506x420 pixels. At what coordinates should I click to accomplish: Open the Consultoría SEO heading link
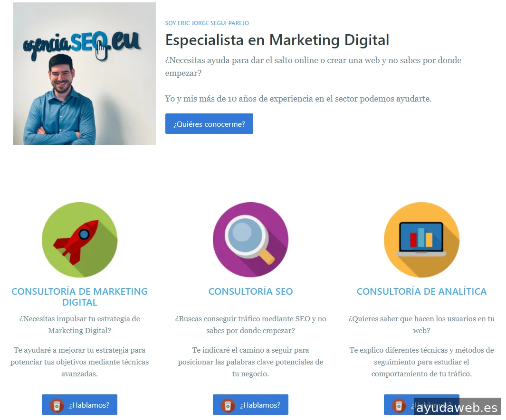251,291
